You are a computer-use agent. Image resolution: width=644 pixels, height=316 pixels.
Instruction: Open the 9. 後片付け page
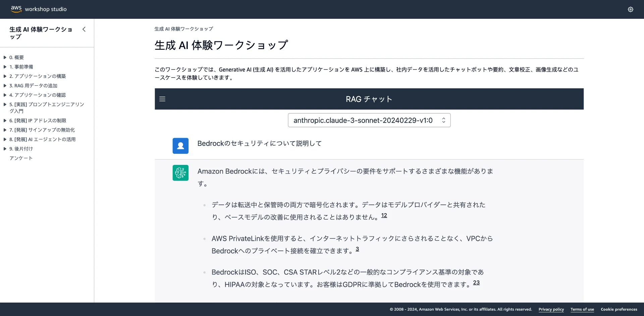(x=21, y=149)
